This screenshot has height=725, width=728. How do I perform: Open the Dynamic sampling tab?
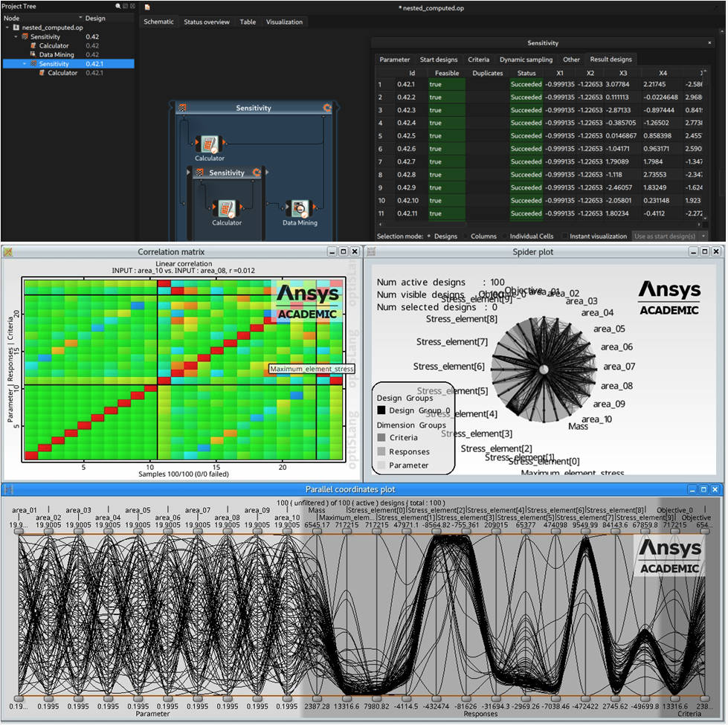(526, 59)
